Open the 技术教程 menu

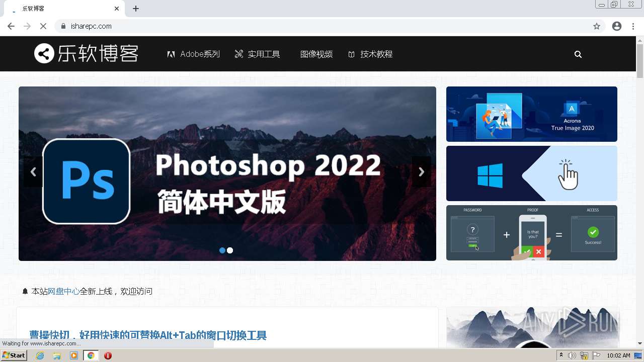pos(370,54)
